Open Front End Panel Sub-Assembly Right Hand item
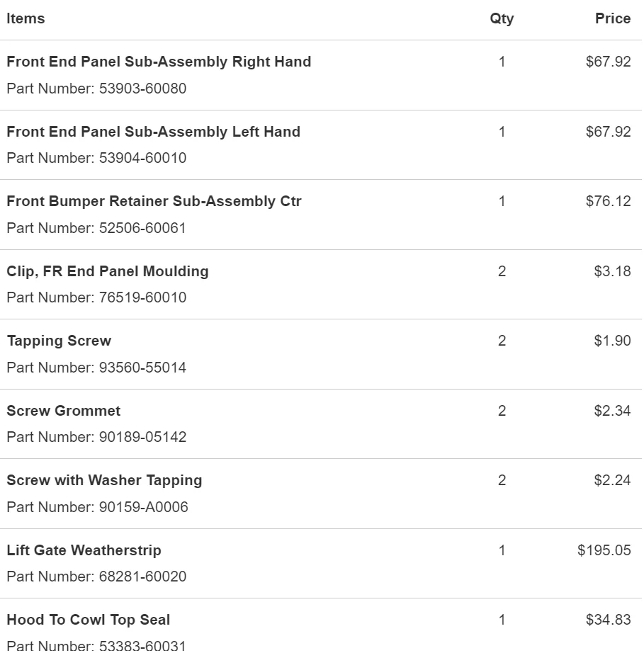 159,62
